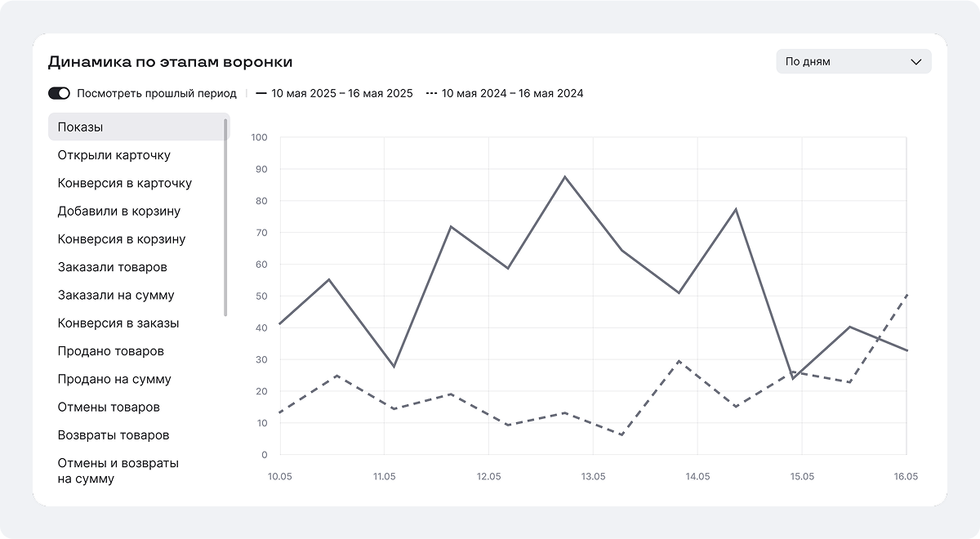Click the '10.05' x-axis date label
Screen dimensions: 980x539
(x=280, y=476)
